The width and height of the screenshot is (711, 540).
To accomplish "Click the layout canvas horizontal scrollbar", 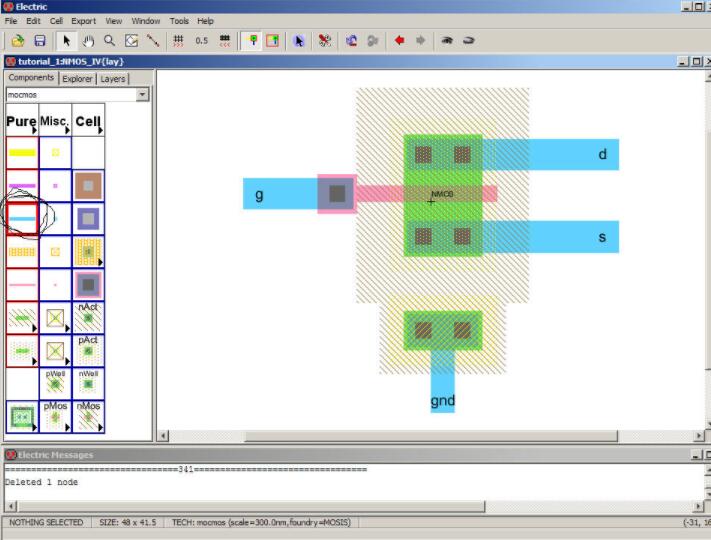I will (x=430, y=436).
